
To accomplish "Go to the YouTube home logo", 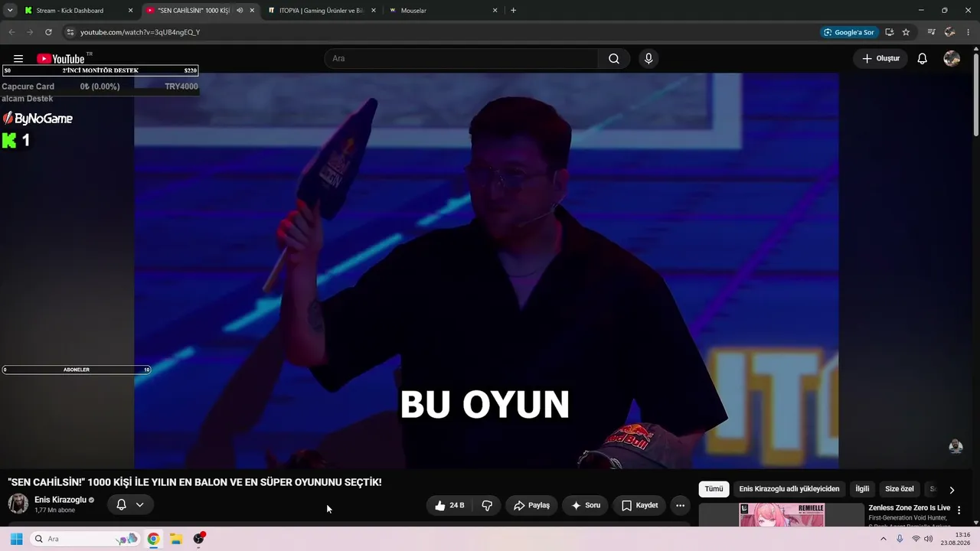I will tap(60, 59).
